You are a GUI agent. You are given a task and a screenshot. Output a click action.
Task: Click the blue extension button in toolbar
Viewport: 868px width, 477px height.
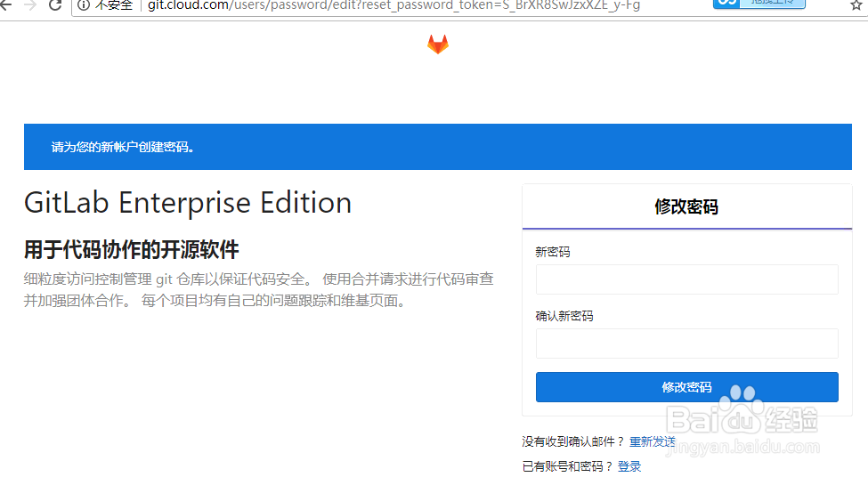click(x=759, y=4)
